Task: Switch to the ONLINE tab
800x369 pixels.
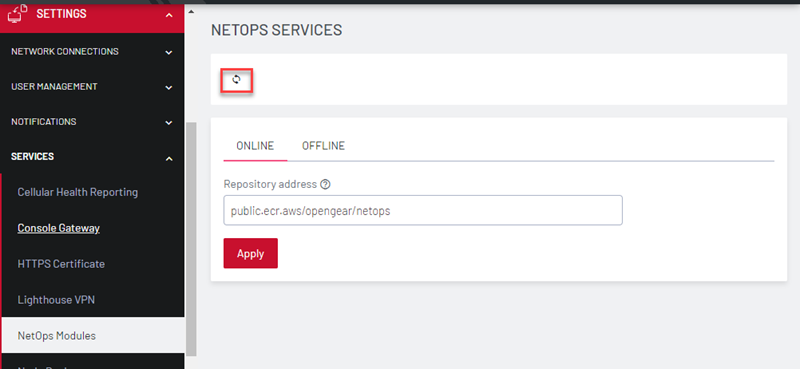Action: point(255,146)
